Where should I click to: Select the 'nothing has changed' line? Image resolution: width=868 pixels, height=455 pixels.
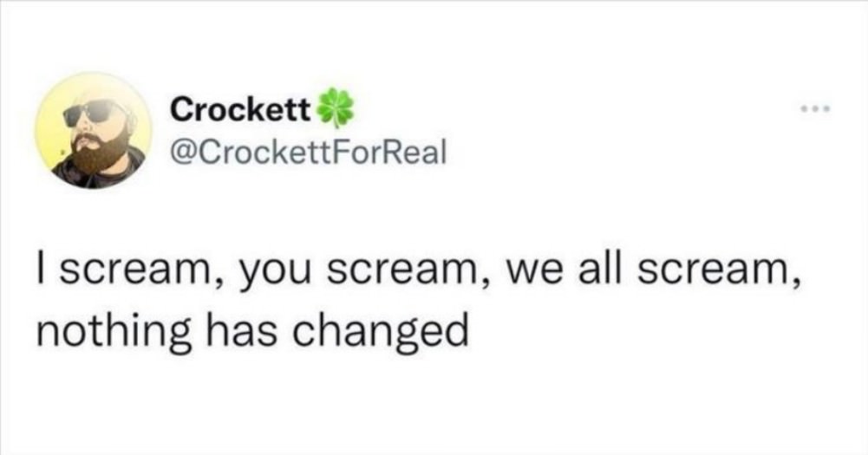point(252,330)
